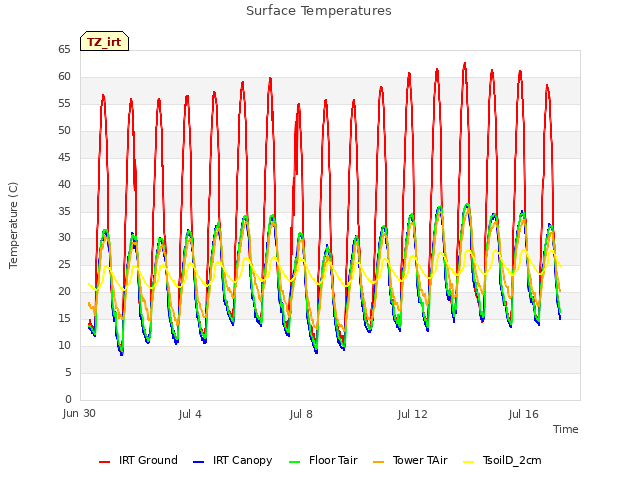Toggle the IRT Ground legend entry

click(138, 460)
